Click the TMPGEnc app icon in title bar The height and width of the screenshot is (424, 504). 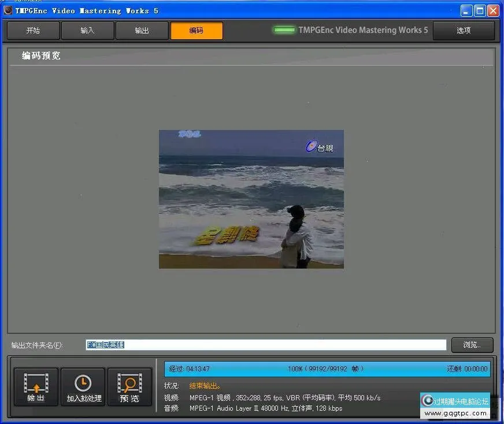pos(8,10)
